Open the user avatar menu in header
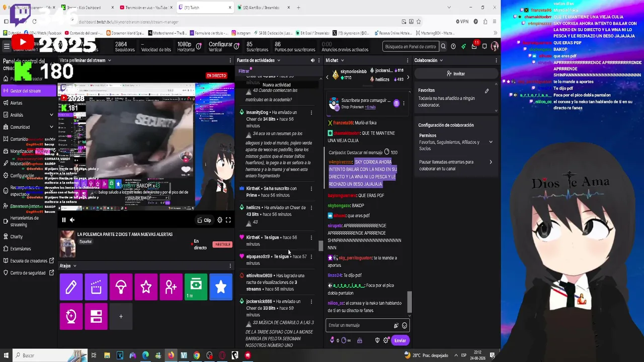Image resolution: width=644 pixels, height=362 pixels. tap(495, 46)
